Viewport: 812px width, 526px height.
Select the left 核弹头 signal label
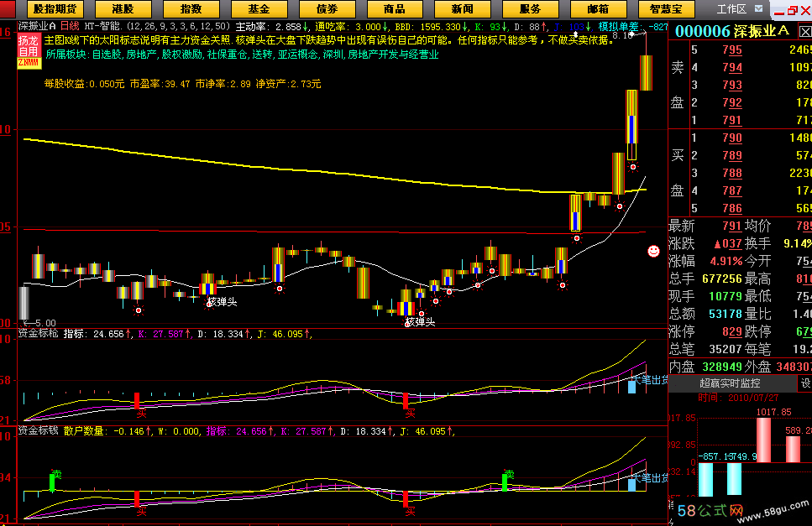click(222, 302)
